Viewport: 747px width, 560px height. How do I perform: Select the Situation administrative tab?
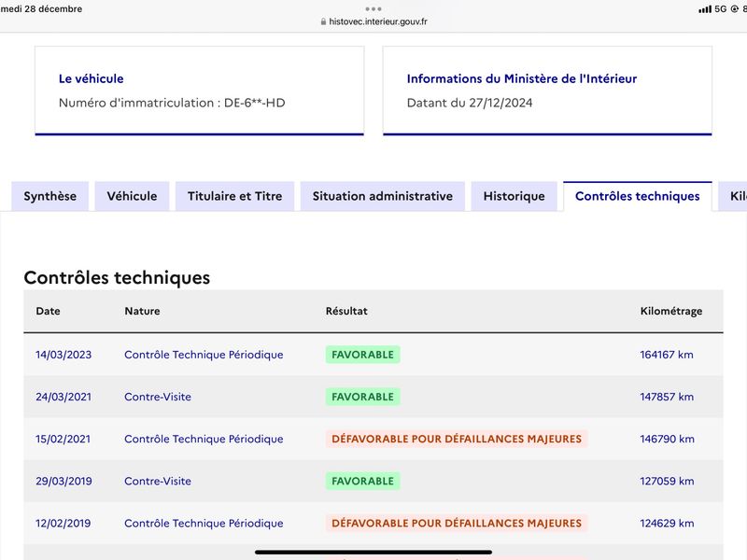click(x=383, y=196)
